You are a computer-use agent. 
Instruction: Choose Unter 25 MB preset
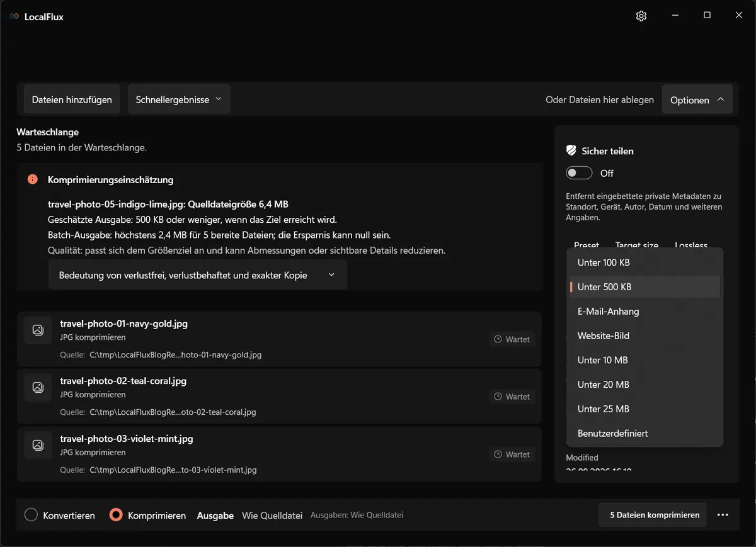click(644, 409)
